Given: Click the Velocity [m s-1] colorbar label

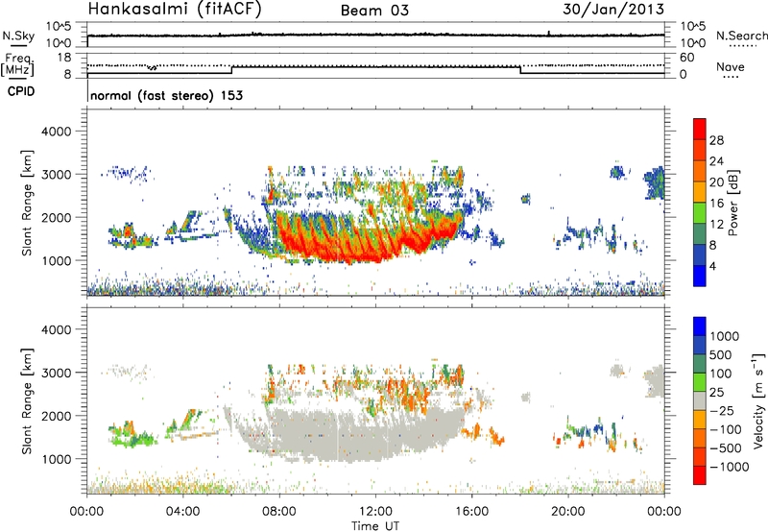Looking at the screenshot, I should (x=758, y=400).
